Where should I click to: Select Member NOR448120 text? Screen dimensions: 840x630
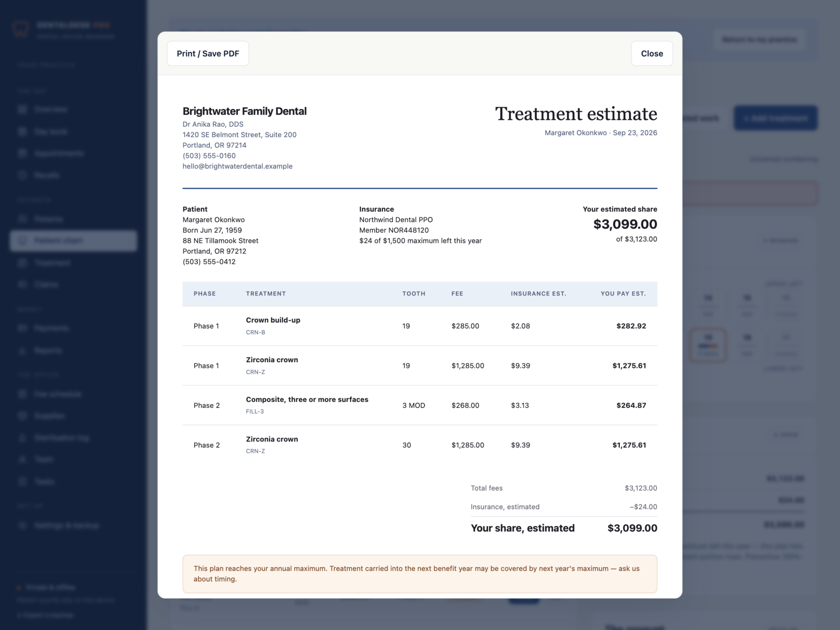pos(394,230)
